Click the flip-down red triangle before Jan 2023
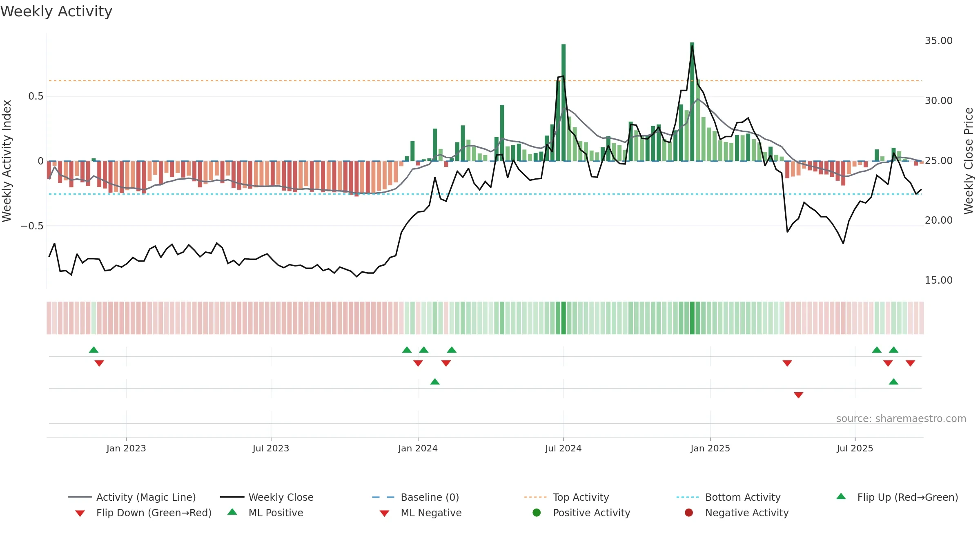This screenshot has width=980, height=551. click(x=99, y=363)
